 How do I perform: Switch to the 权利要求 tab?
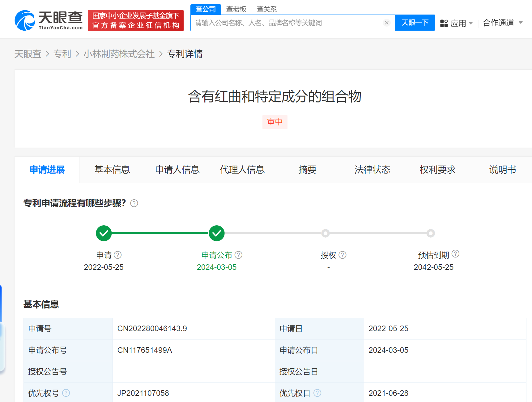click(x=437, y=170)
